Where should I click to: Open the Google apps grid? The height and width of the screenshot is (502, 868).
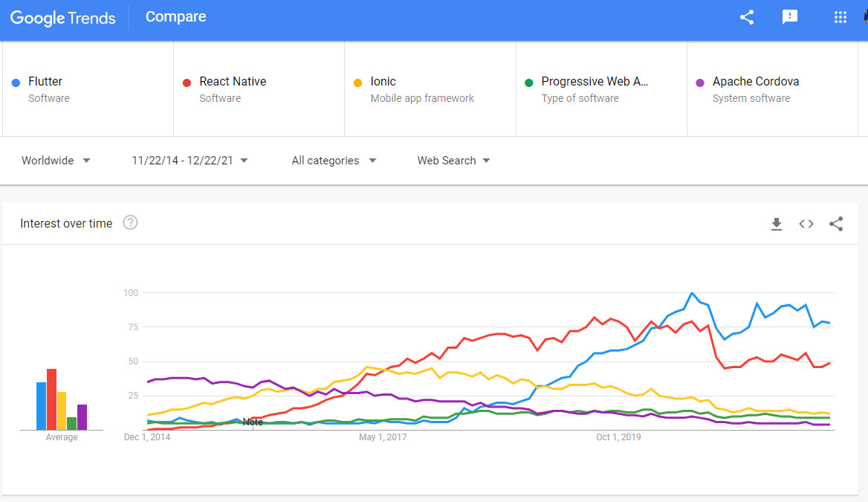841,17
